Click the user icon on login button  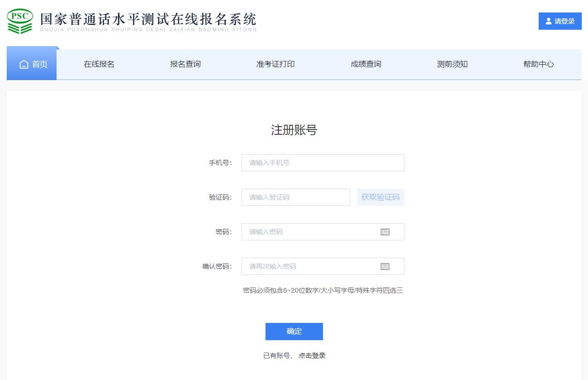(549, 21)
